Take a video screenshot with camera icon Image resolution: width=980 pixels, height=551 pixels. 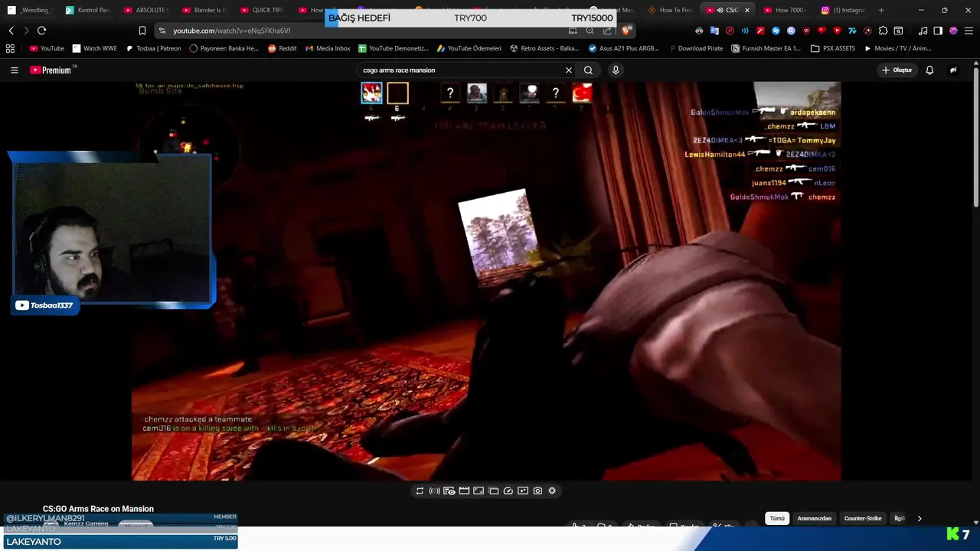[537, 491]
